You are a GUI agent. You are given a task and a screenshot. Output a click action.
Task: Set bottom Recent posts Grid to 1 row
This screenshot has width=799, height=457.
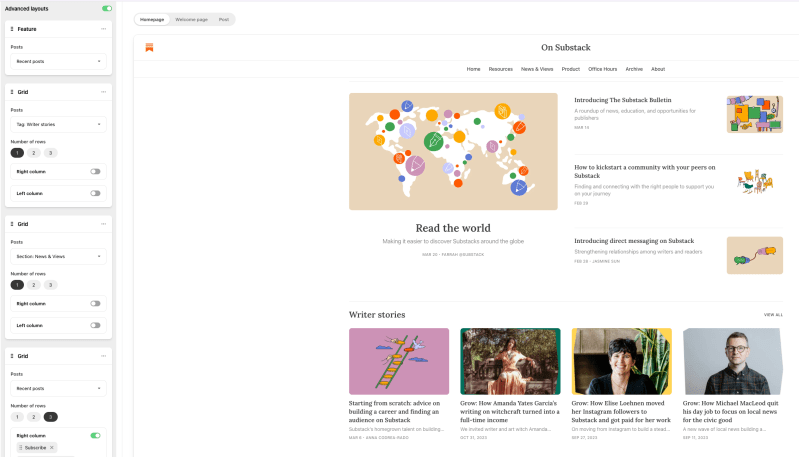coord(17,417)
